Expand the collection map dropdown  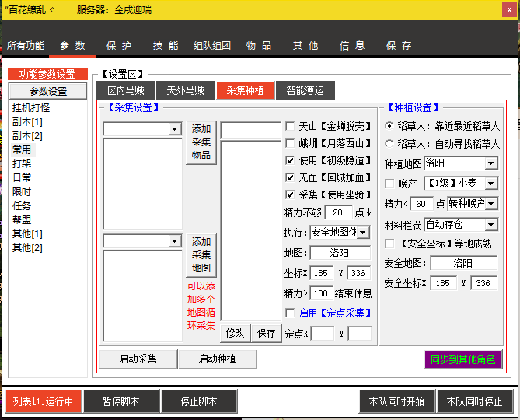click(174, 241)
